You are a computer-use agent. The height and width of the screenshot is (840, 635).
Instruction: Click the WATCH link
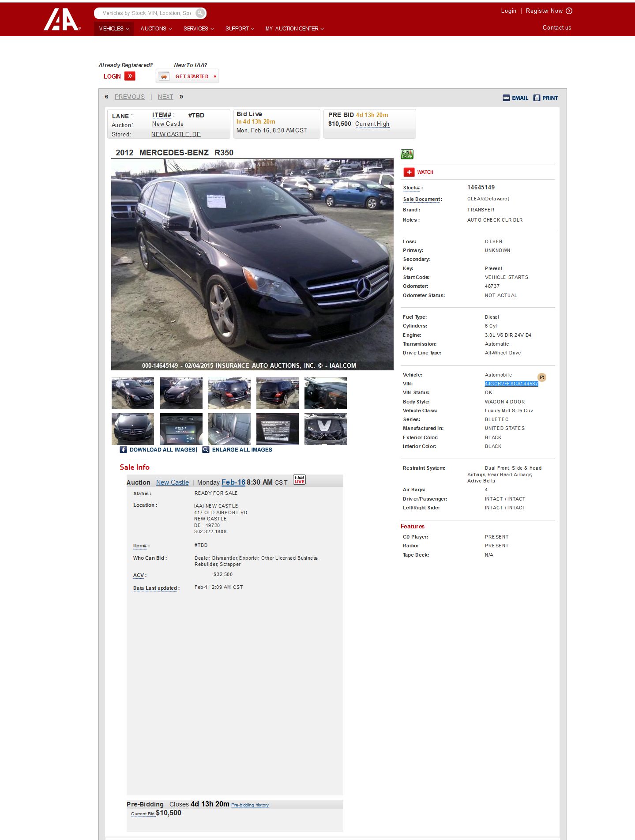(x=425, y=173)
